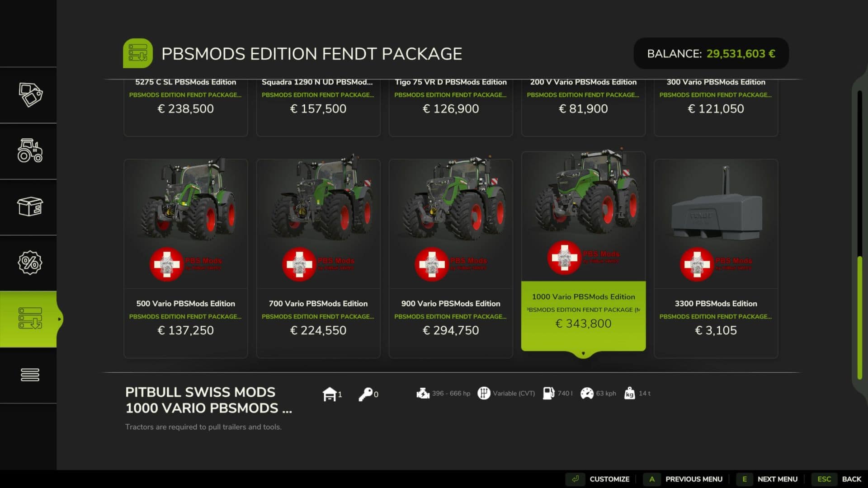Click the owned garage count icon
The height and width of the screenshot is (488, 868).
tap(330, 394)
